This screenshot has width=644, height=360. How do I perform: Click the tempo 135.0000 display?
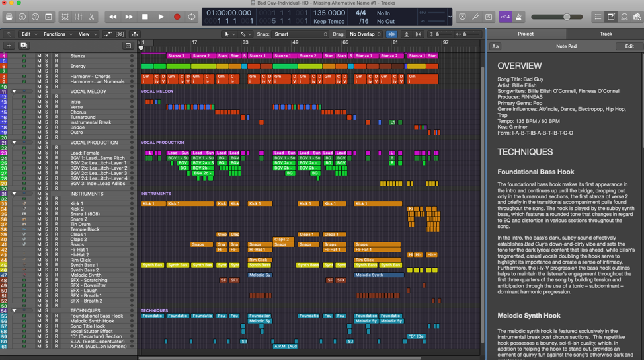pyautogui.click(x=329, y=13)
